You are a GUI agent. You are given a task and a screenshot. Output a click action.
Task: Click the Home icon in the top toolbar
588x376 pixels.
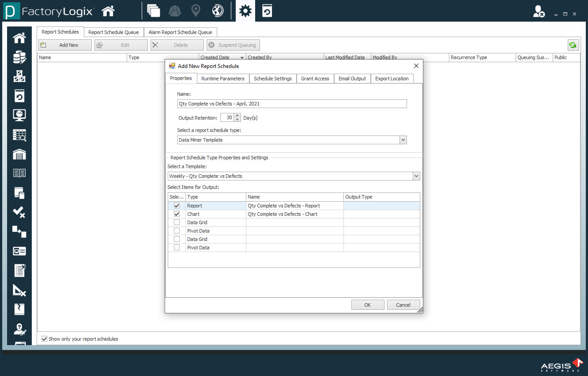(108, 10)
